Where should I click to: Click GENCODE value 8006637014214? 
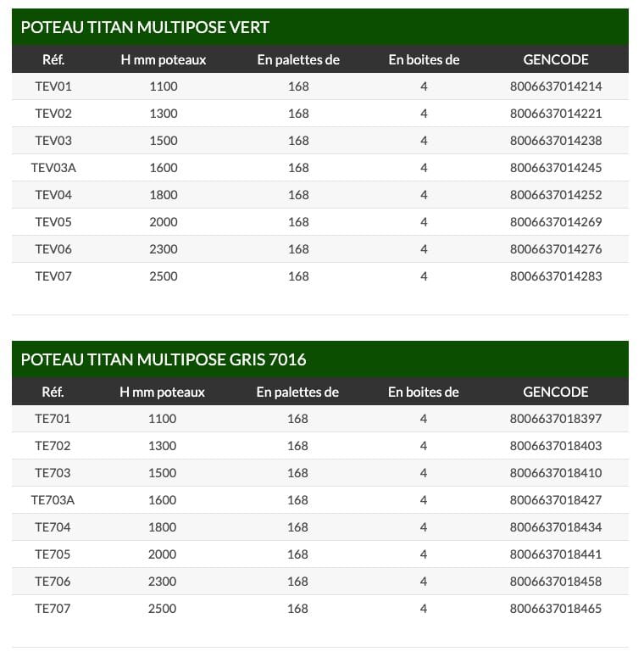click(x=556, y=86)
